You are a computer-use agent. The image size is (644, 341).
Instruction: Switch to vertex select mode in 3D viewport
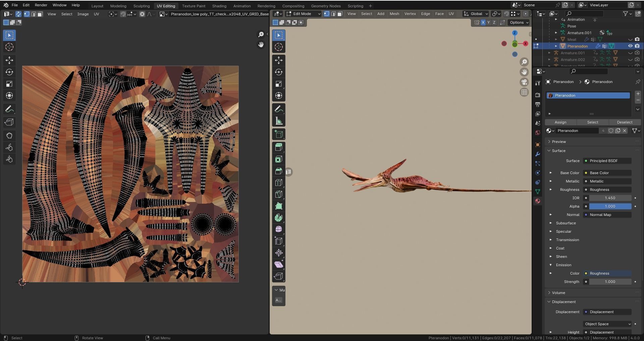click(x=327, y=14)
